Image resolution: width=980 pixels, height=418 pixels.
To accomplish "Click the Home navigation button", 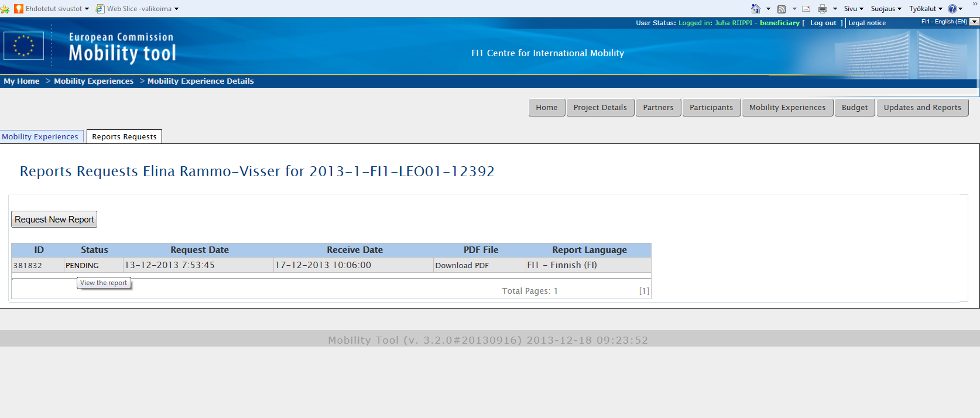I will coord(547,108).
